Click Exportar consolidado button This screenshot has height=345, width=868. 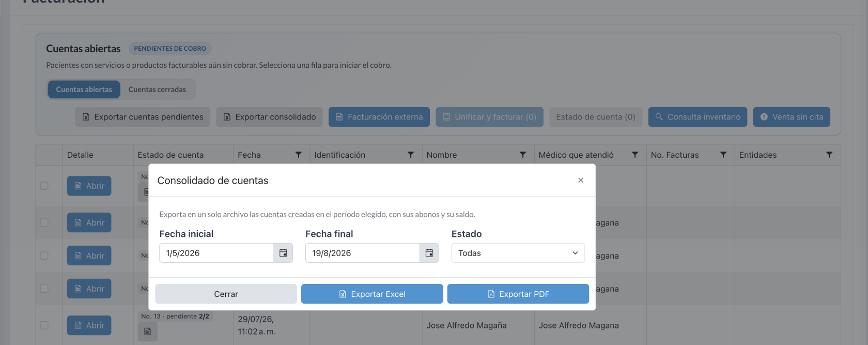pyautogui.click(x=269, y=117)
